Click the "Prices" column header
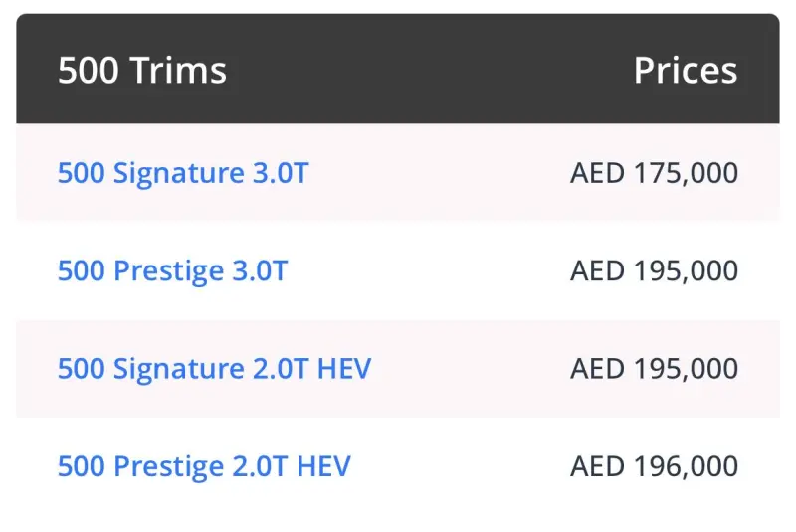Image resolution: width=796 pixels, height=532 pixels. coord(686,71)
